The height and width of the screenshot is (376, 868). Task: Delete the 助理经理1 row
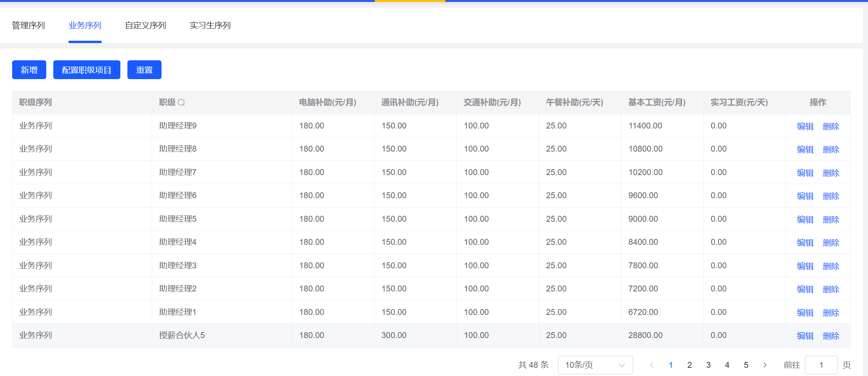point(831,313)
